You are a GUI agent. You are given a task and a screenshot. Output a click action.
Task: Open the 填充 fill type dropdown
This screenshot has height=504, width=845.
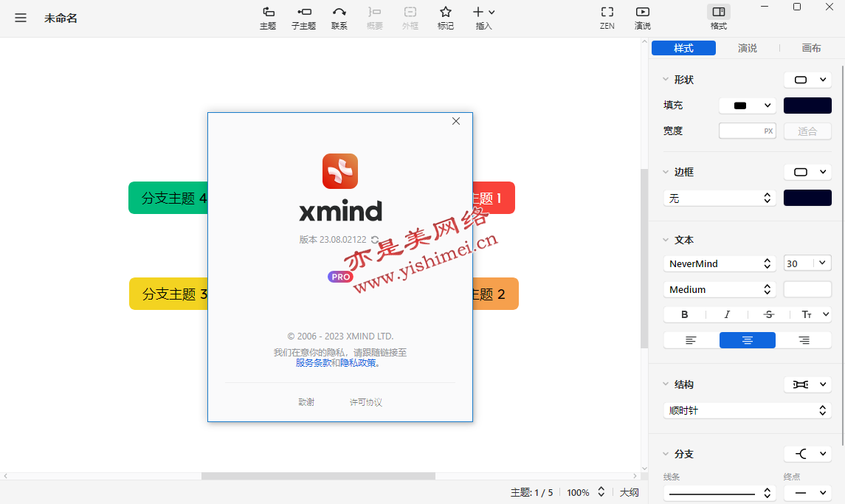[748, 106]
